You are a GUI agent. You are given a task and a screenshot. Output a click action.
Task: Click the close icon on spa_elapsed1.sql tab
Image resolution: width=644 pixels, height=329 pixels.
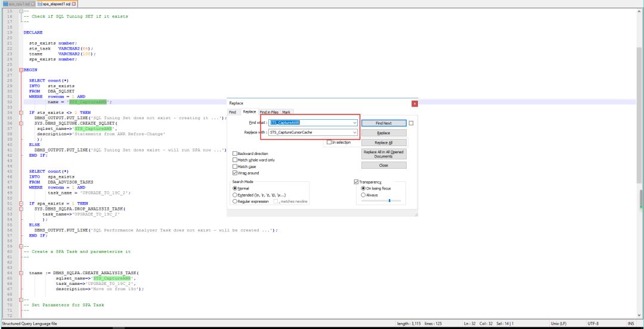73,4
